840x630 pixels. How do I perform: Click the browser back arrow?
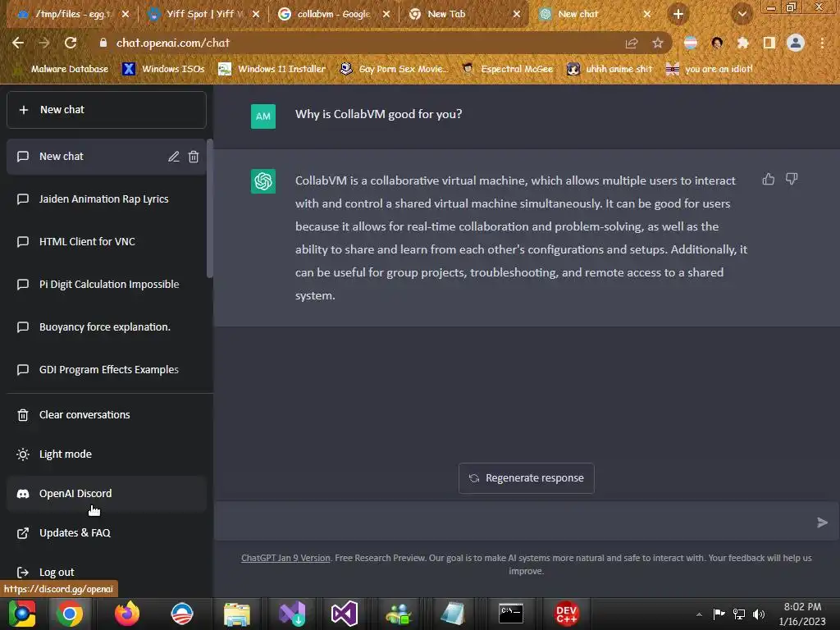pos(18,43)
